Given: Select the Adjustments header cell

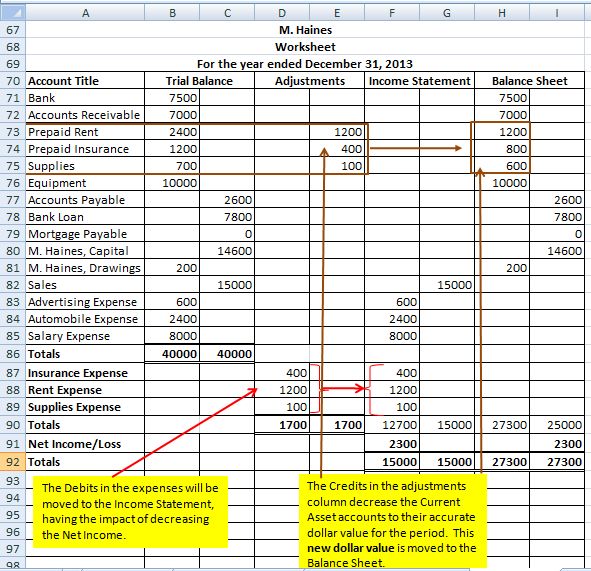Looking at the screenshot, I should tap(309, 81).
